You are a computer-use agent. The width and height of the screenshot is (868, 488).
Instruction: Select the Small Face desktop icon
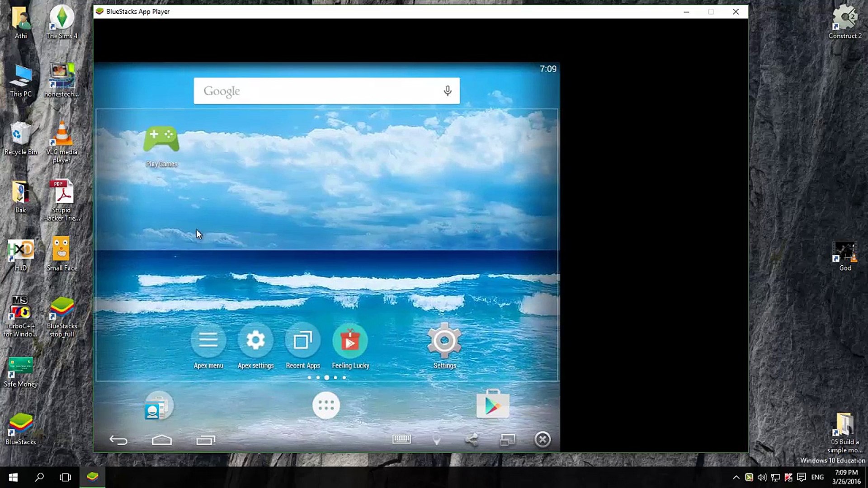pos(61,253)
